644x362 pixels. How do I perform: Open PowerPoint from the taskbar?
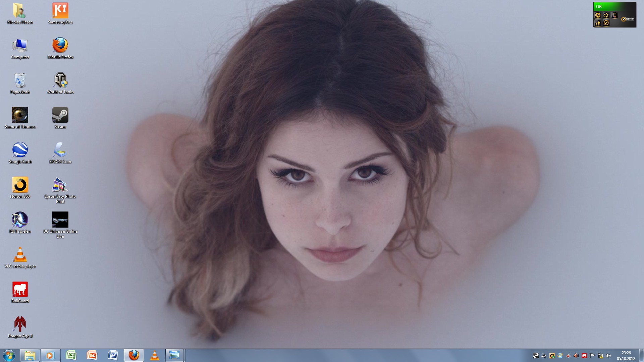tap(92, 355)
